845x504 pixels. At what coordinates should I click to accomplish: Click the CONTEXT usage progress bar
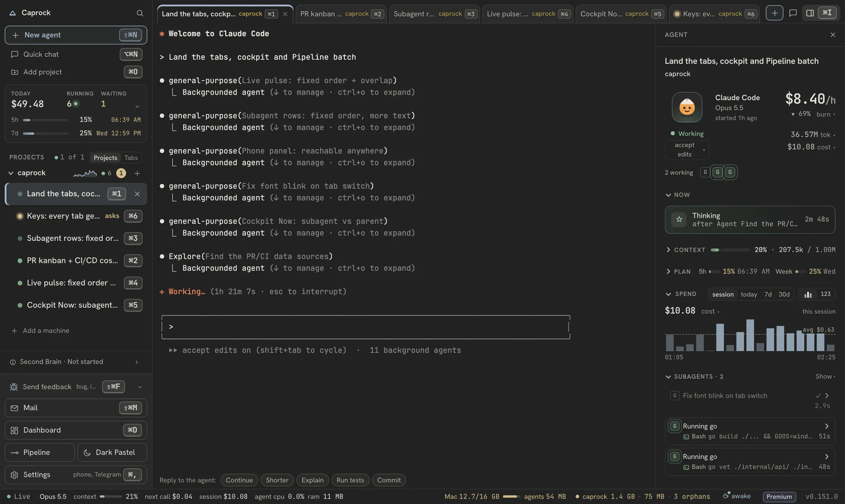click(730, 250)
